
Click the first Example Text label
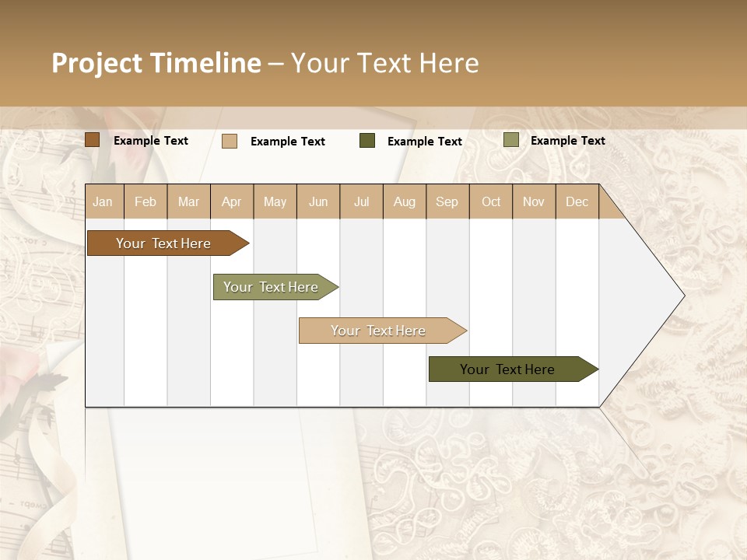tap(151, 140)
